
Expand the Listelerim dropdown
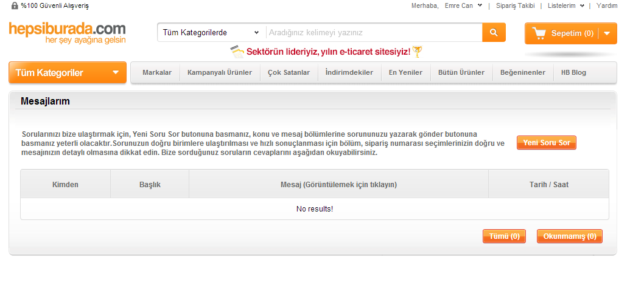[x=565, y=5]
